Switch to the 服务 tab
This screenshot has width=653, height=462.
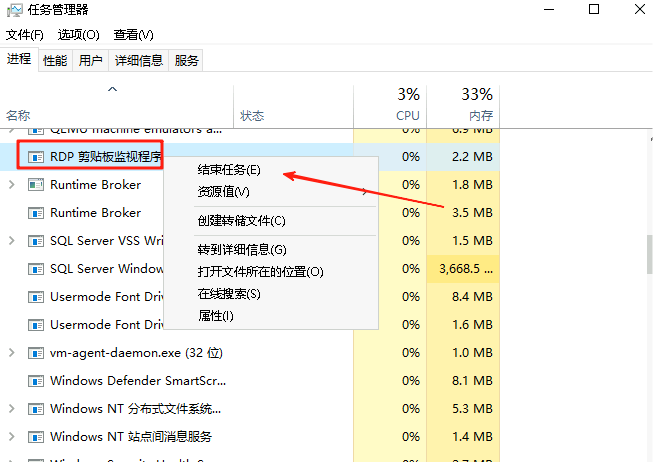[186, 61]
